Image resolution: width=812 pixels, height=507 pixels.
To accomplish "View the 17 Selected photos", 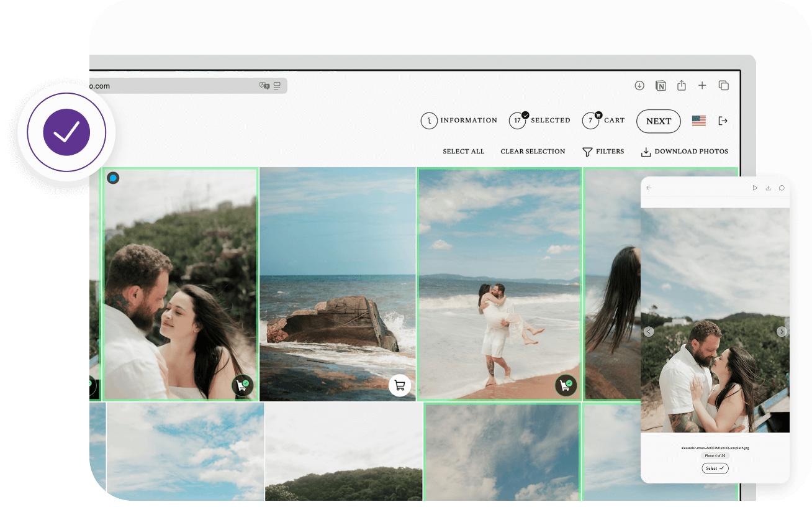I will click(x=539, y=121).
